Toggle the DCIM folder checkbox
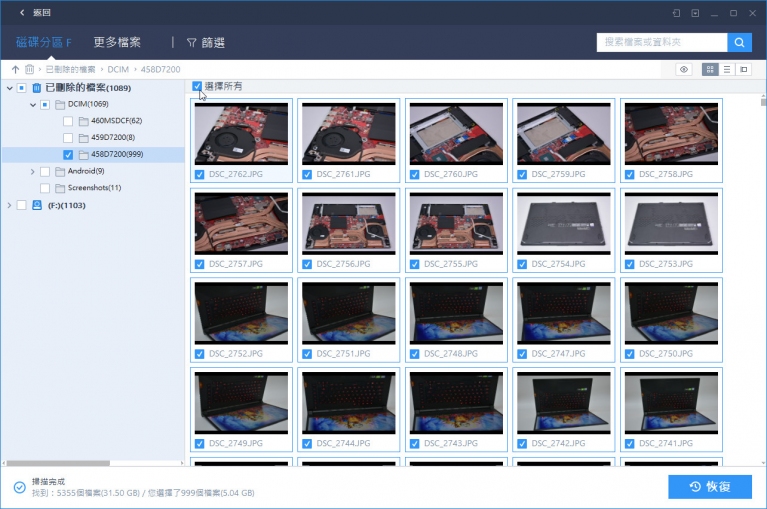This screenshot has width=767, height=509. 45,105
